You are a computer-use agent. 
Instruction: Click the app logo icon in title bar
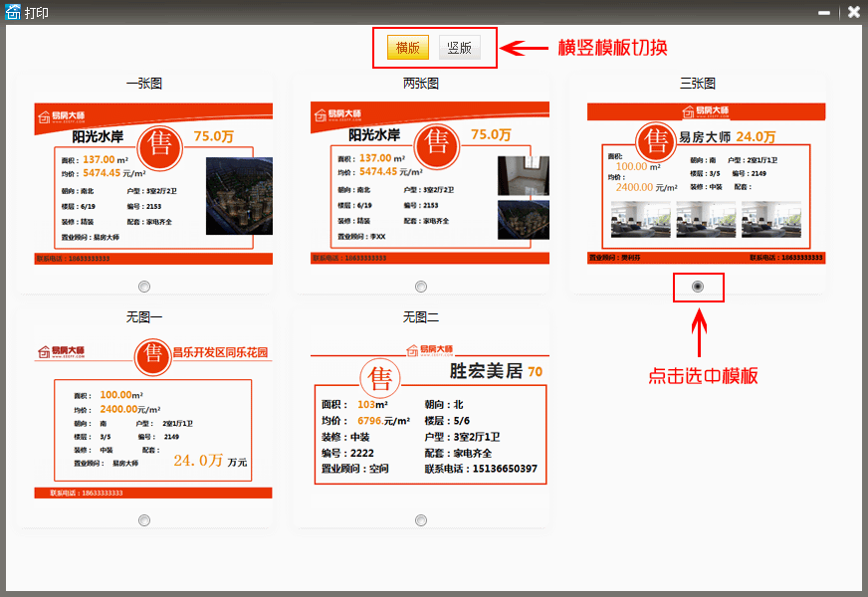[x=13, y=13]
